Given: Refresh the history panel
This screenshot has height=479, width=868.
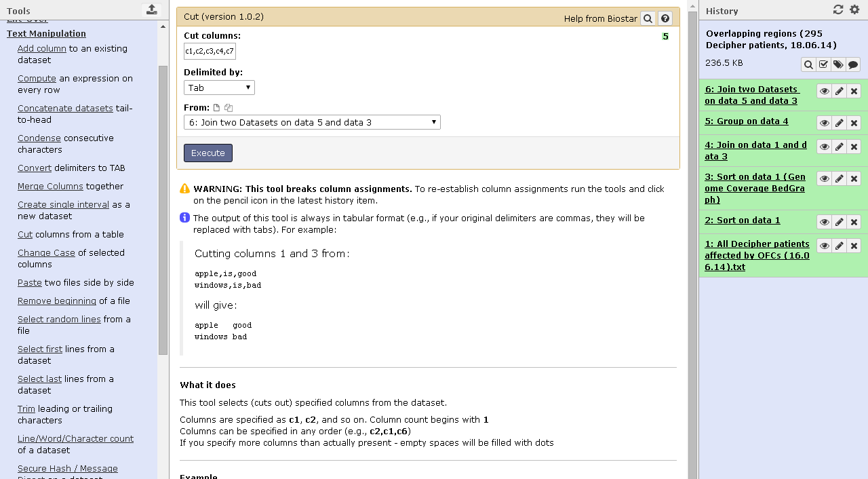Looking at the screenshot, I should (838, 9).
